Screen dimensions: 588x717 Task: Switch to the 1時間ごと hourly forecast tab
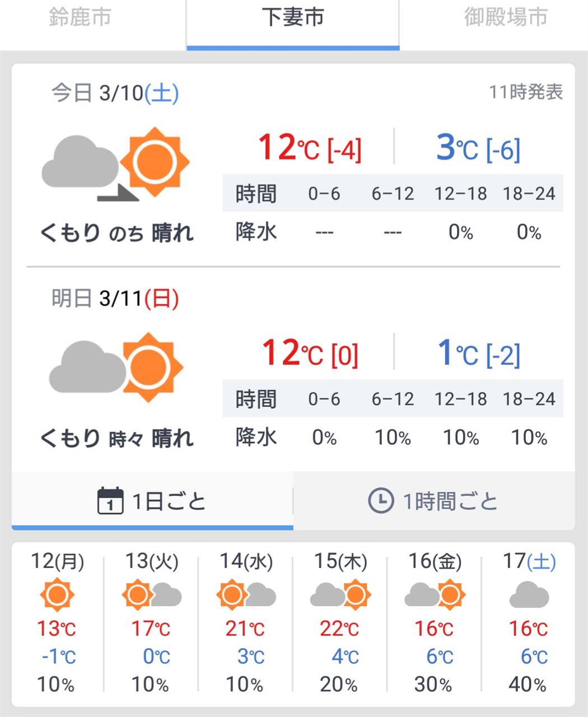[x=434, y=501]
